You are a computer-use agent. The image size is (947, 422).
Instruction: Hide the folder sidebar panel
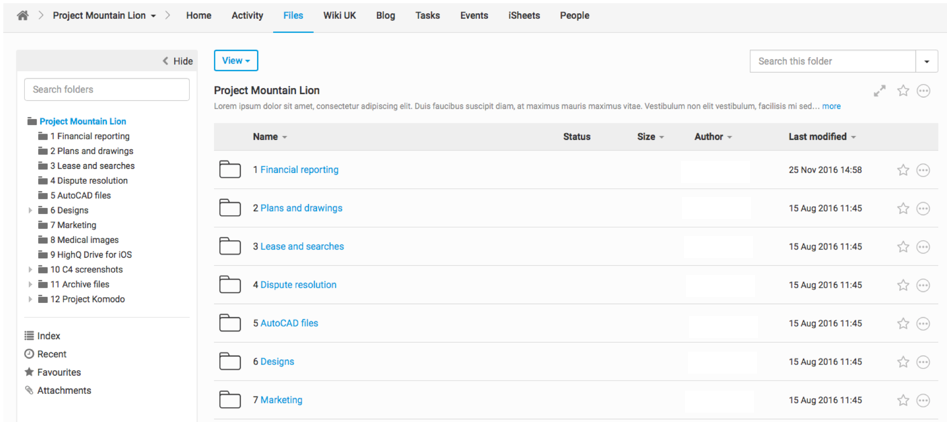click(x=178, y=61)
